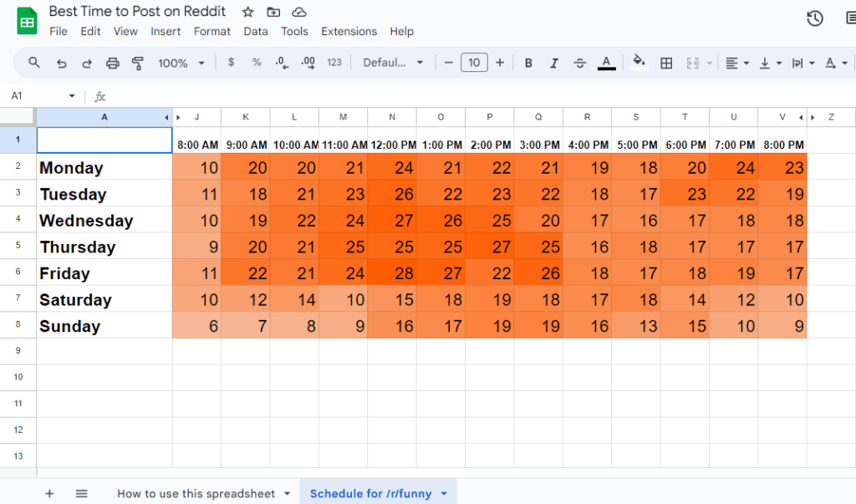
Task: Open the zoom level dropdown
Action: (x=181, y=63)
